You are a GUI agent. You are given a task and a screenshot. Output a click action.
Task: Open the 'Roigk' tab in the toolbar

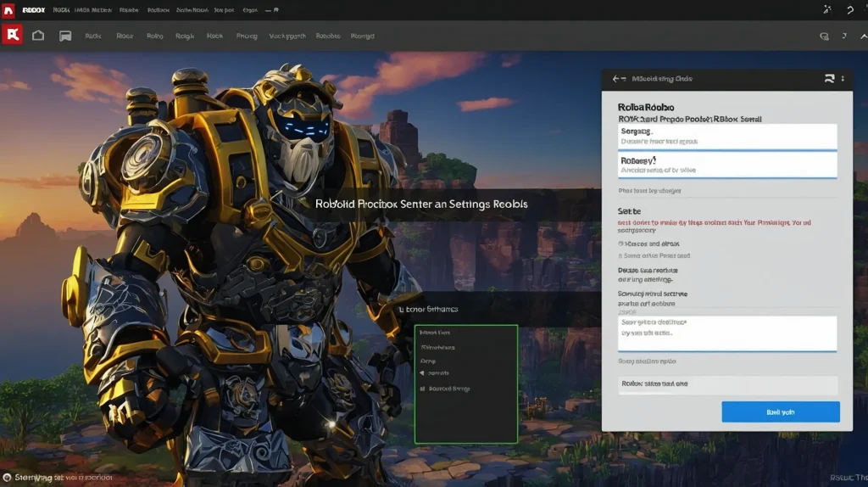click(185, 36)
